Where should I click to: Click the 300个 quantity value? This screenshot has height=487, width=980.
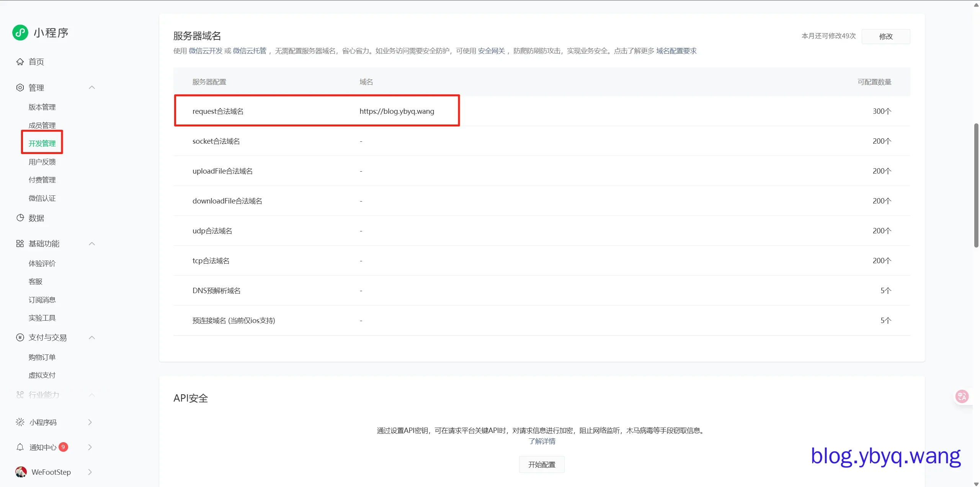pyautogui.click(x=882, y=111)
